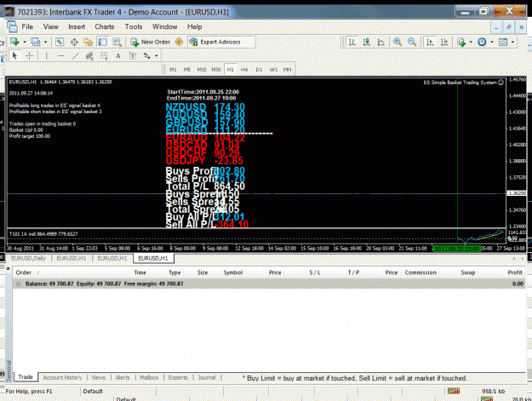Click the green 2011.09.25 22:00 time marker

click(x=457, y=249)
